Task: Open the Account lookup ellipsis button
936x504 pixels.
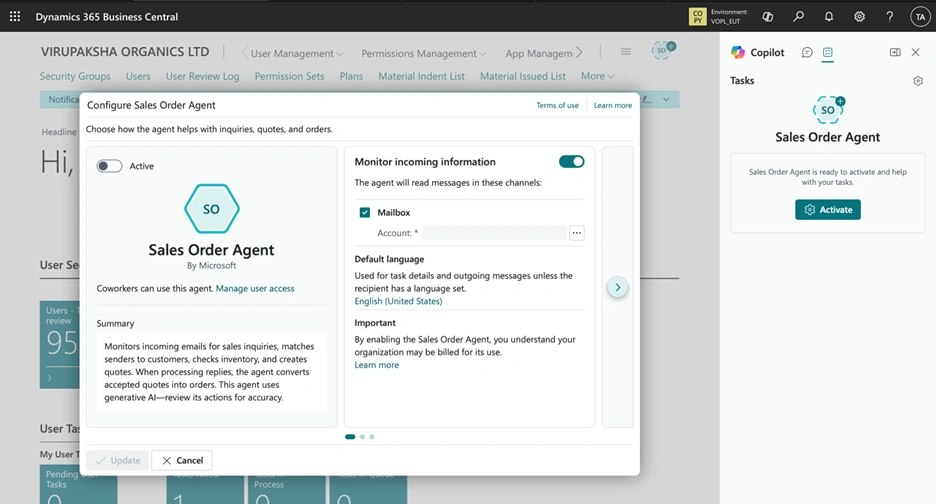Action: (576, 233)
